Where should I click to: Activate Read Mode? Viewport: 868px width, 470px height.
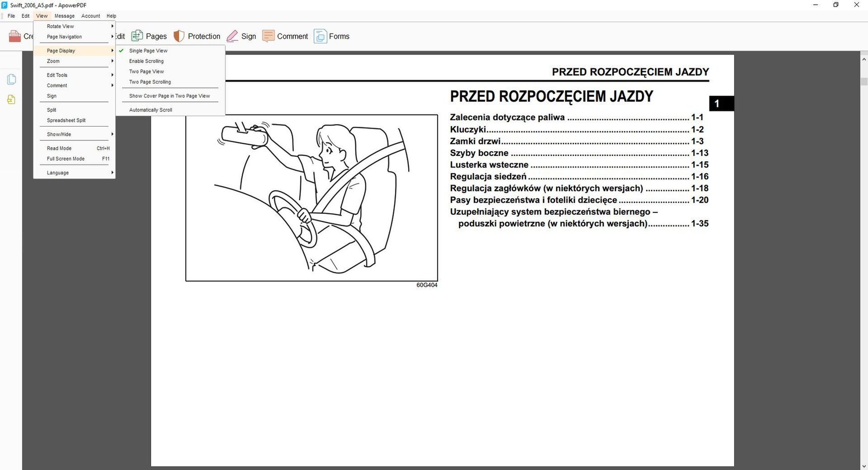point(74,148)
